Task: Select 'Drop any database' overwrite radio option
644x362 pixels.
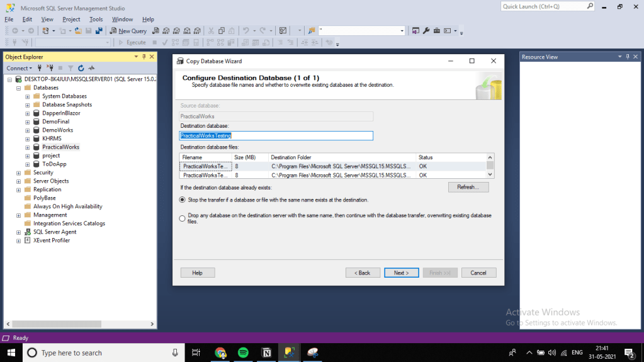Action: pyautogui.click(x=183, y=218)
